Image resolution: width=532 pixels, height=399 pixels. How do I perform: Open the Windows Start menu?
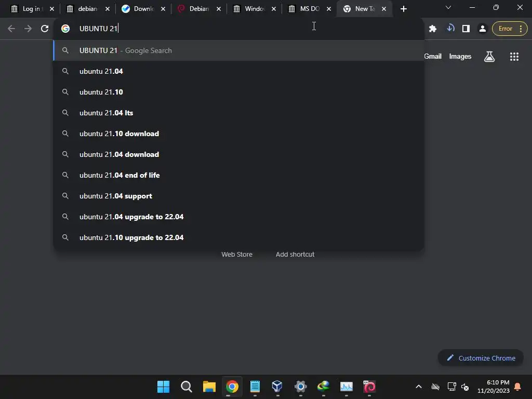tap(163, 387)
